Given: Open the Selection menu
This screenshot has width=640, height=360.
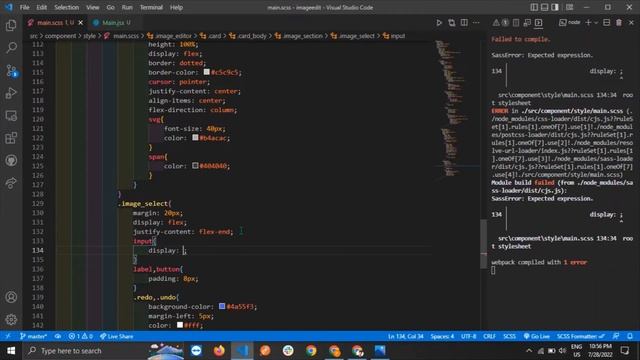Looking at the screenshot, I should point(67,7).
